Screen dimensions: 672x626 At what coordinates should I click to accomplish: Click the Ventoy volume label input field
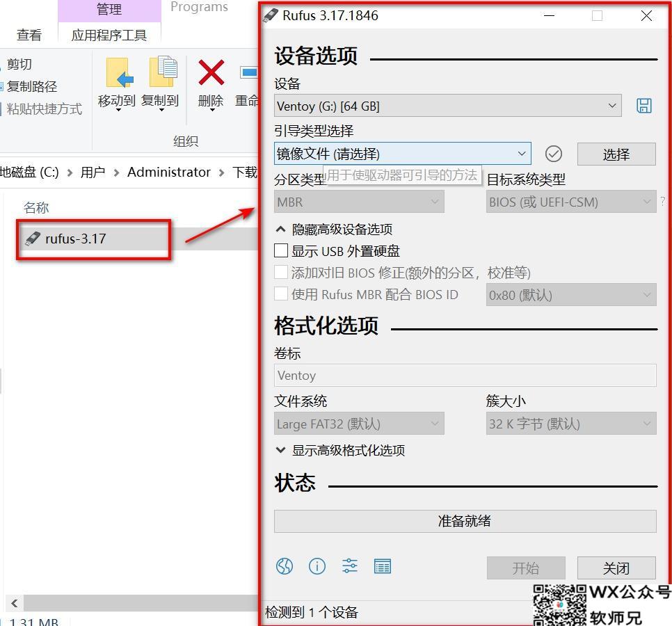click(465, 376)
